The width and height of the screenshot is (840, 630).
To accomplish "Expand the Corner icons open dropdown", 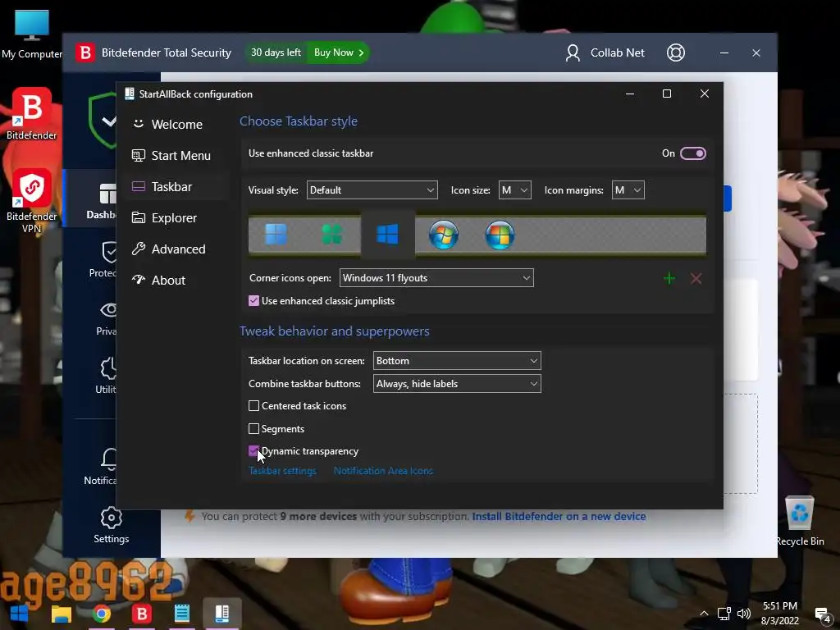I will (x=436, y=278).
